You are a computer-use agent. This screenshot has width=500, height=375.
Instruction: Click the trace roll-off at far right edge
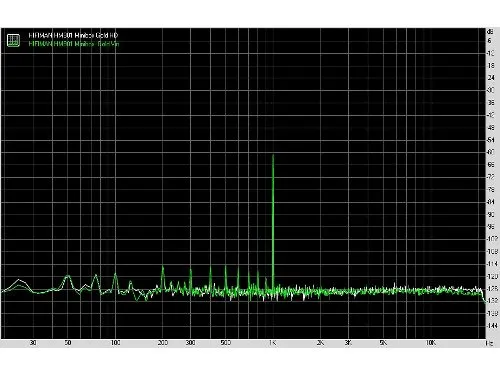[483, 297]
